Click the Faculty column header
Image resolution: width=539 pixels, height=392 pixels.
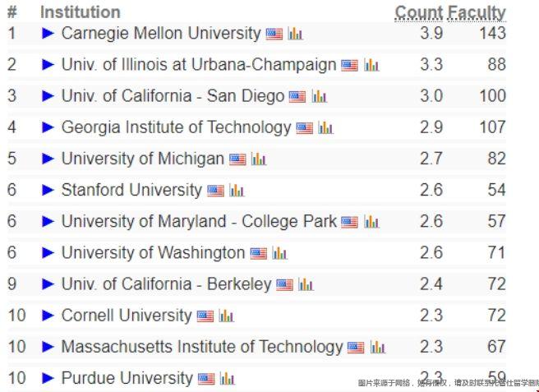tap(477, 14)
